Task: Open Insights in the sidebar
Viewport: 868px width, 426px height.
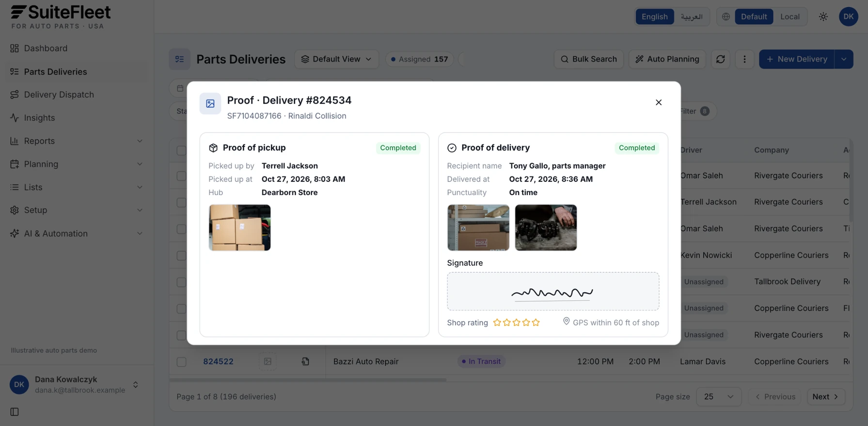Action: pyautogui.click(x=77, y=118)
